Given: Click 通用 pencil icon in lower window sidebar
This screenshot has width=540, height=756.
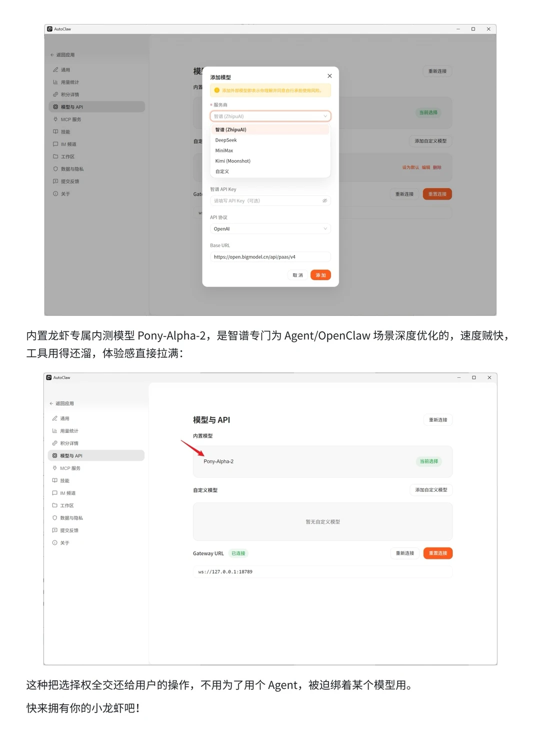Looking at the screenshot, I should pos(55,418).
